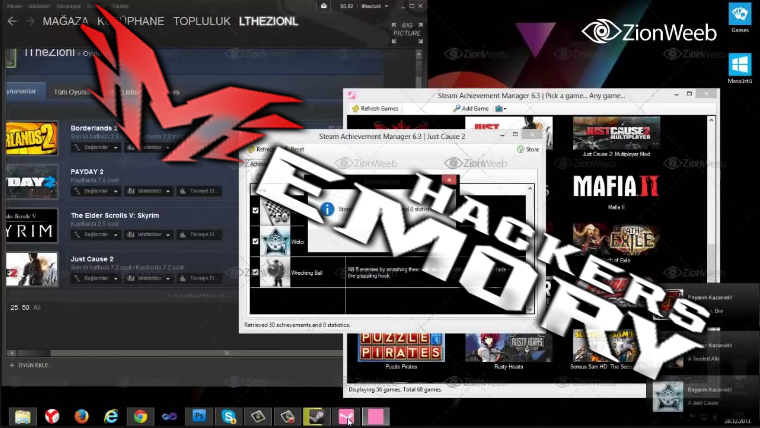
Task: Click Tavsiye Et for Skyrim
Action: point(199,235)
